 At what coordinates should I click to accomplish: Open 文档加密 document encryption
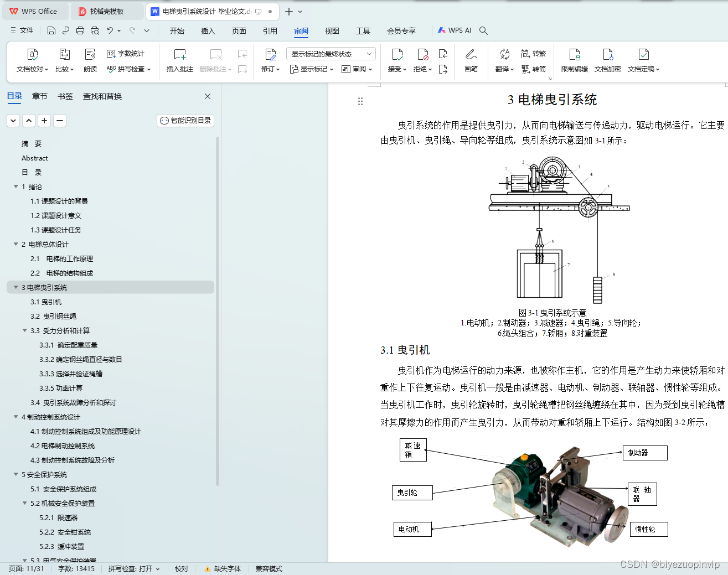point(607,61)
